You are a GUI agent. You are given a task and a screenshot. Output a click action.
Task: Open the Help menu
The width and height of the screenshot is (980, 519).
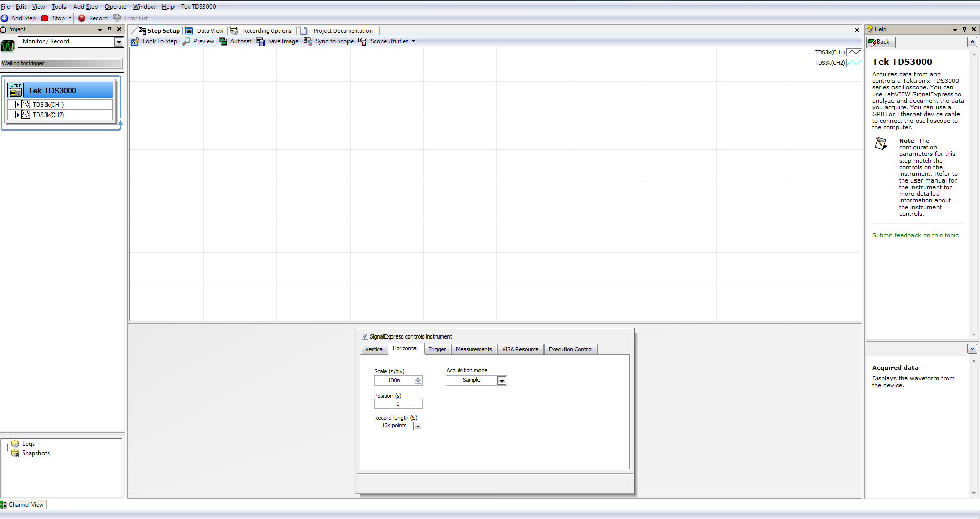(168, 7)
